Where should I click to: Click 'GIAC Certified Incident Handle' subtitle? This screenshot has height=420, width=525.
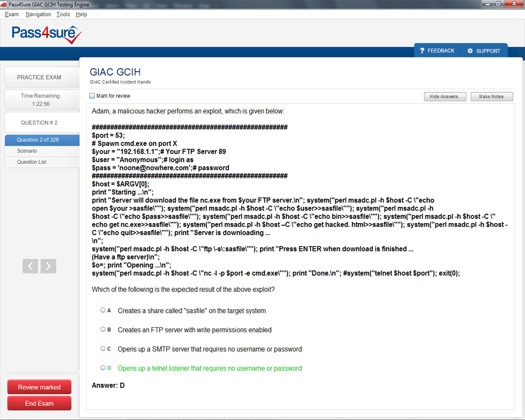120,82
